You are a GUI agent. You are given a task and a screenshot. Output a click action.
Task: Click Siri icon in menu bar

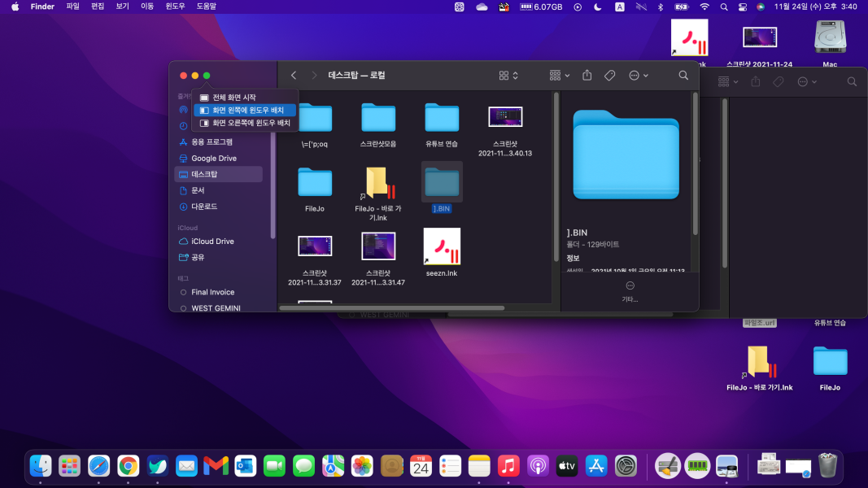761,7
